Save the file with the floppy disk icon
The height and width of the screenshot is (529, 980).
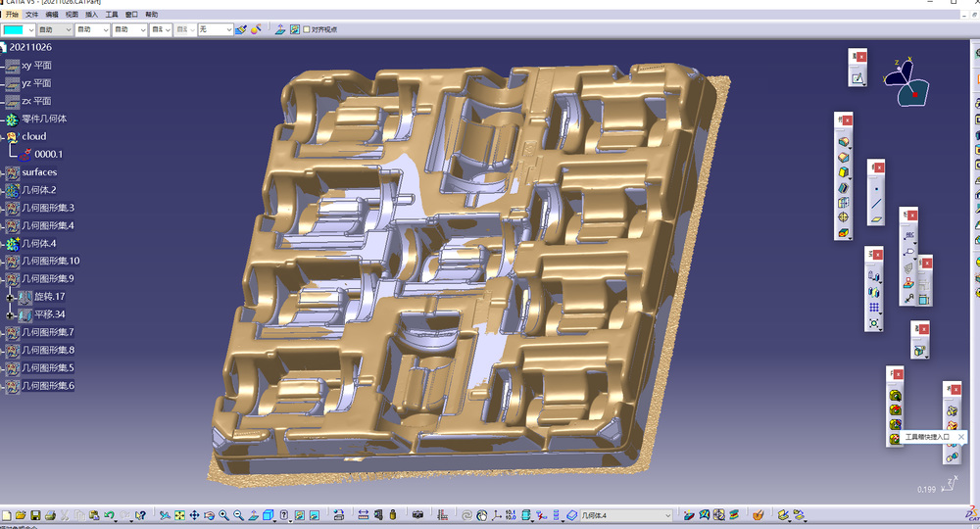coord(35,515)
